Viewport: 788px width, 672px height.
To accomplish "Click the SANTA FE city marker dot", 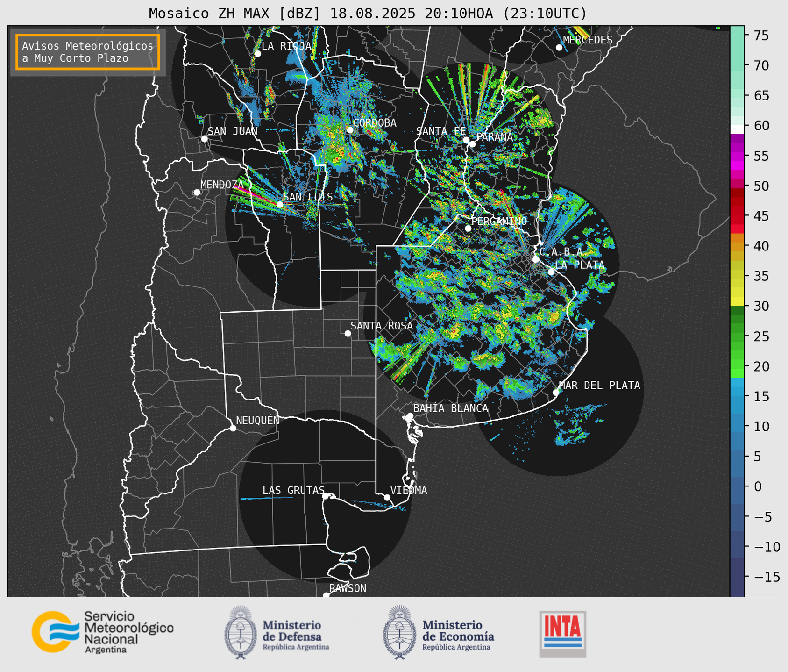I will coord(466,140).
